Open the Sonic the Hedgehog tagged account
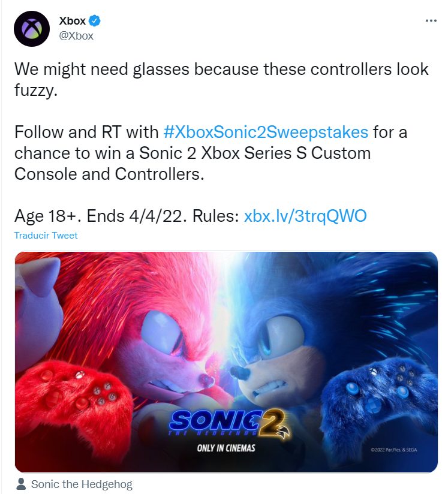 (x=82, y=484)
